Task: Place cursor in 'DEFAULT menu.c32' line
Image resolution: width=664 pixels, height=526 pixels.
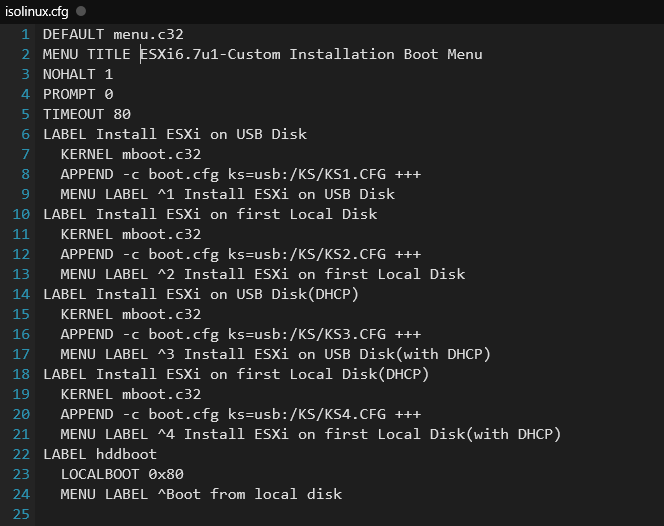Action: (x=113, y=34)
